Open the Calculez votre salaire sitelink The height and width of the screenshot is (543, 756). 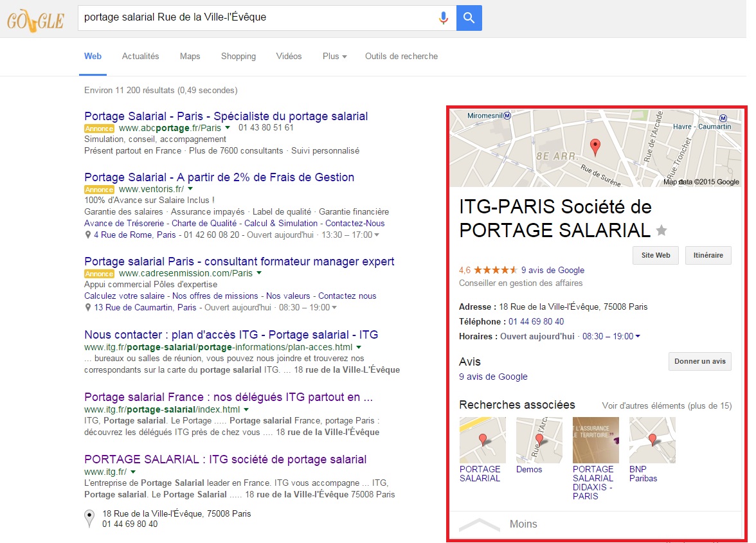tap(125, 296)
